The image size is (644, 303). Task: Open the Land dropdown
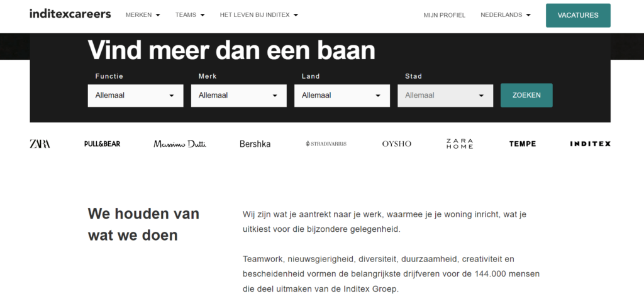[342, 96]
